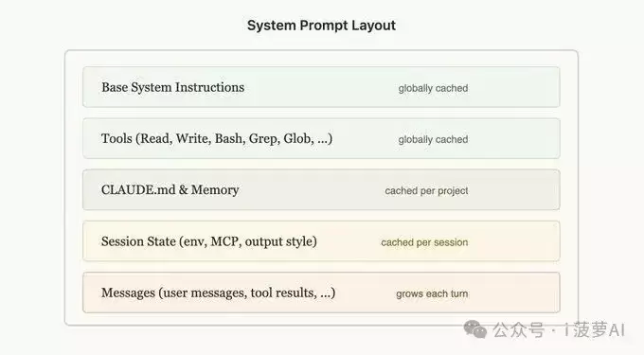This screenshot has width=644, height=355.
Task: Click the CLAUDE.md & Memory label text
Action: pos(170,190)
